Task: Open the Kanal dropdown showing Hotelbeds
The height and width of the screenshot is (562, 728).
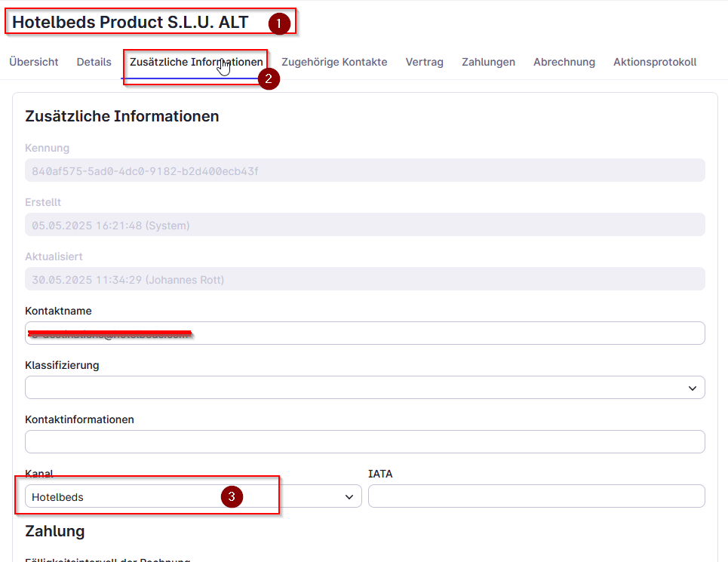Action: pyautogui.click(x=193, y=496)
